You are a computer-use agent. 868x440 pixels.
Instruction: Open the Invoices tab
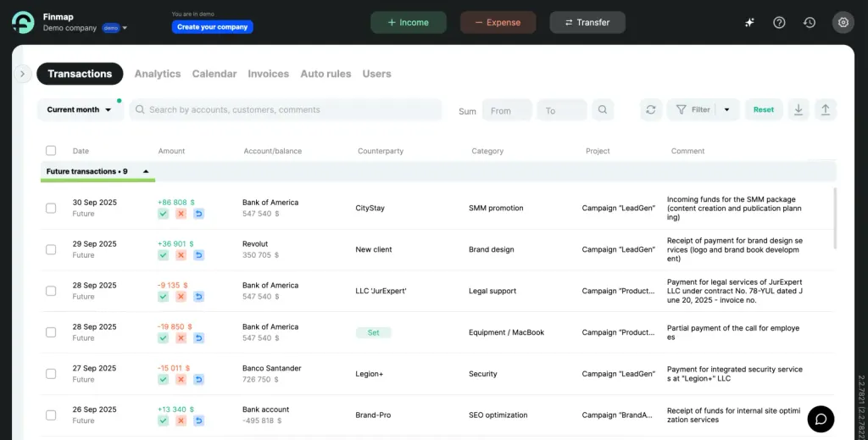pos(269,74)
